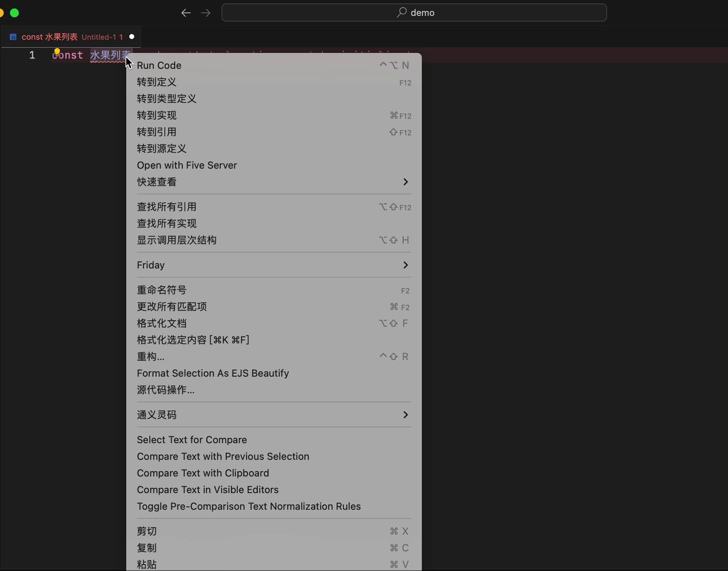Click Open with Five Server
728x571 pixels.
187,165
